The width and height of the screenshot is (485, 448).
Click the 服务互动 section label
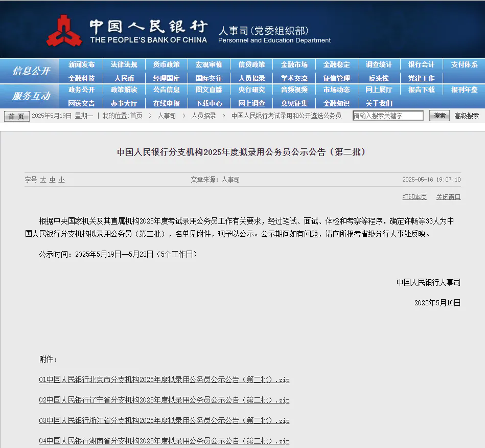pyautogui.click(x=31, y=96)
